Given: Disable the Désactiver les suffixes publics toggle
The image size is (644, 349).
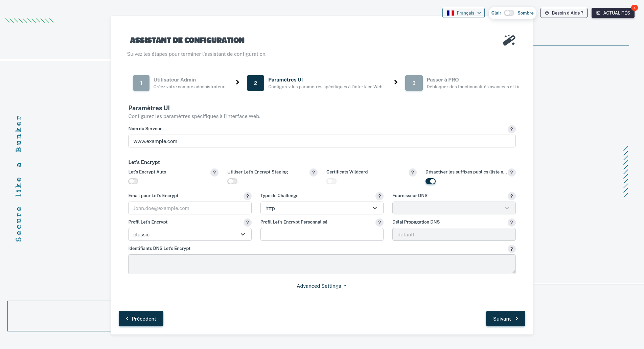Looking at the screenshot, I should 430,181.
